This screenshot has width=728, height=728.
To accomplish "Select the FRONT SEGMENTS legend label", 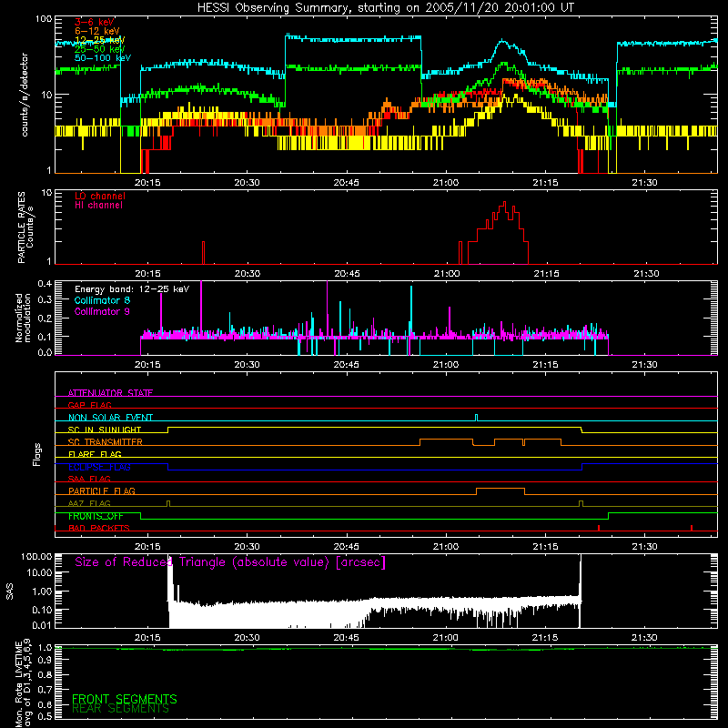I will tap(125, 699).
